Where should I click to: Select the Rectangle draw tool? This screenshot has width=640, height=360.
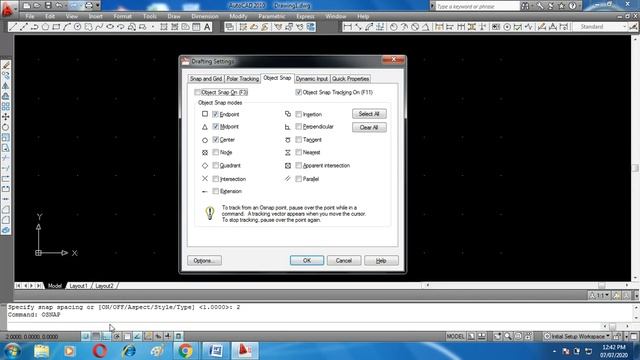point(56,27)
